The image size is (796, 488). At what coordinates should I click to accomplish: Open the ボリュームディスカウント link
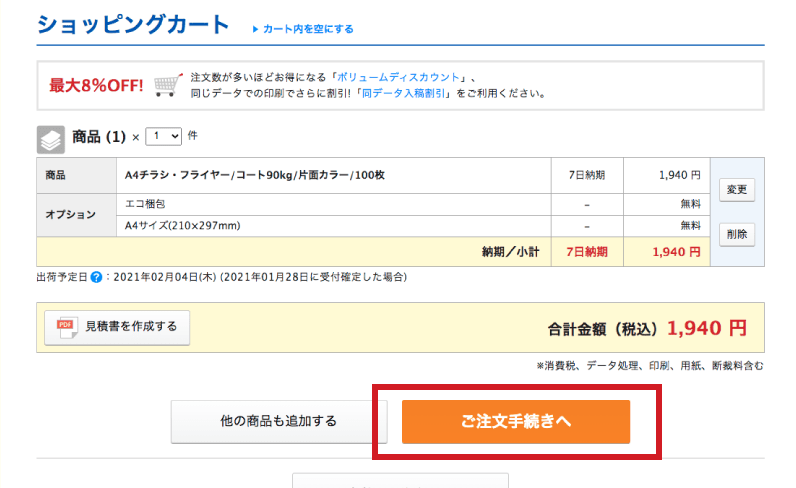(x=400, y=77)
